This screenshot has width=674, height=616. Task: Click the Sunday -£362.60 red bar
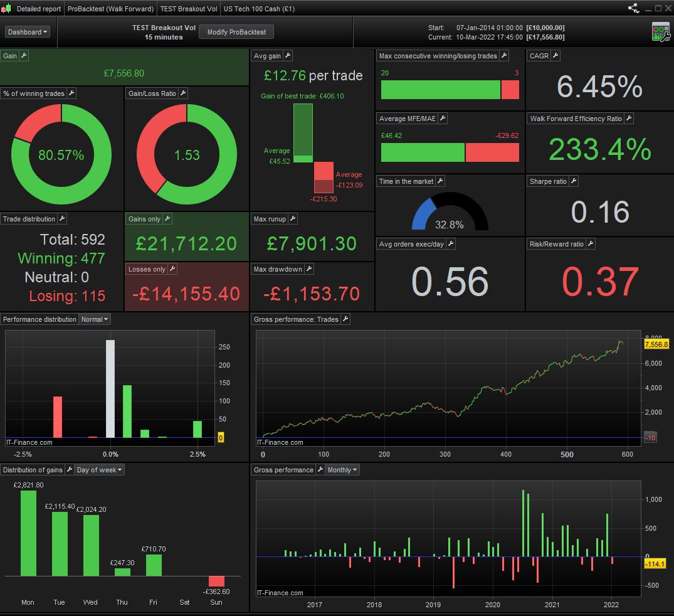[216, 581]
